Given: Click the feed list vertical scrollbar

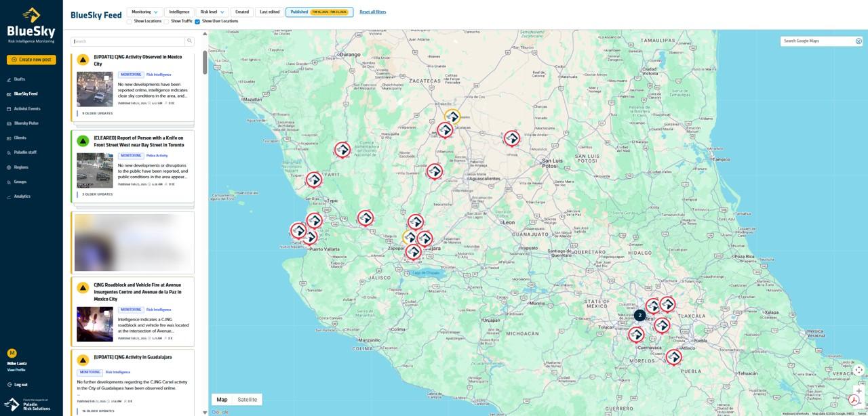Looking at the screenshot, I should pos(205,62).
